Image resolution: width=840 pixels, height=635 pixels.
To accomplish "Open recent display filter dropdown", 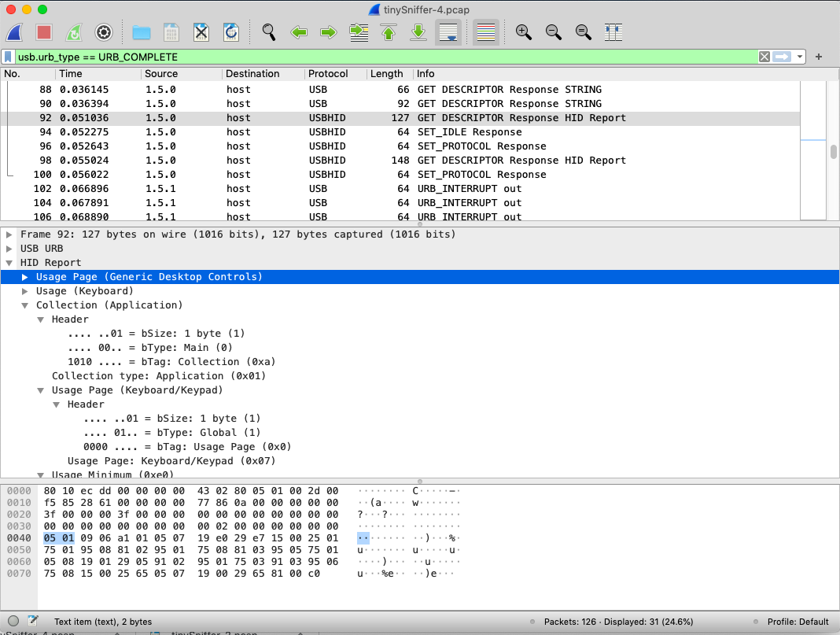I will point(800,57).
